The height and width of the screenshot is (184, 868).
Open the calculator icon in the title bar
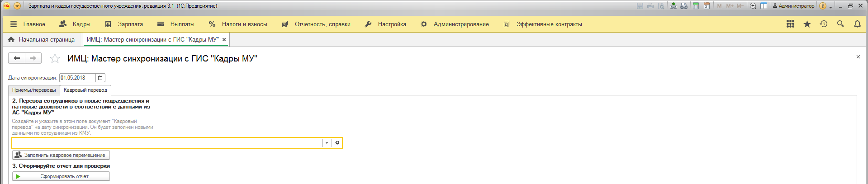click(696, 6)
